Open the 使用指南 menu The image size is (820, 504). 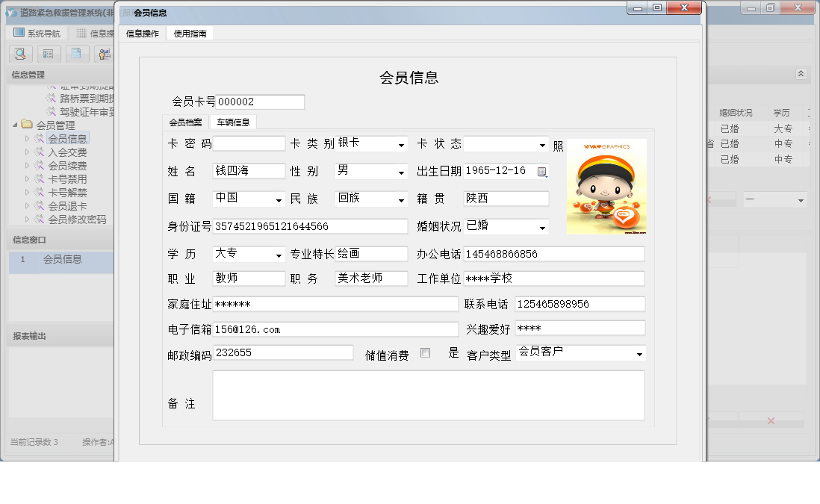coord(190,34)
